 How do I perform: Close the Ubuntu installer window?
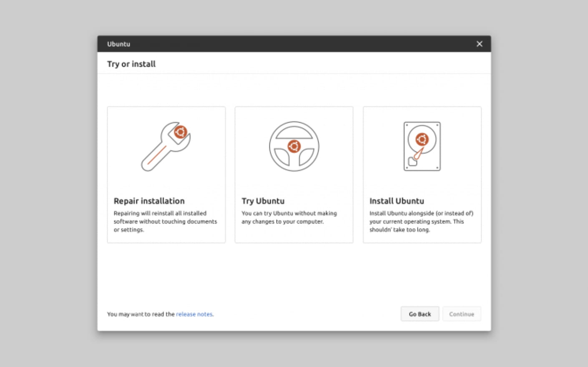(480, 44)
